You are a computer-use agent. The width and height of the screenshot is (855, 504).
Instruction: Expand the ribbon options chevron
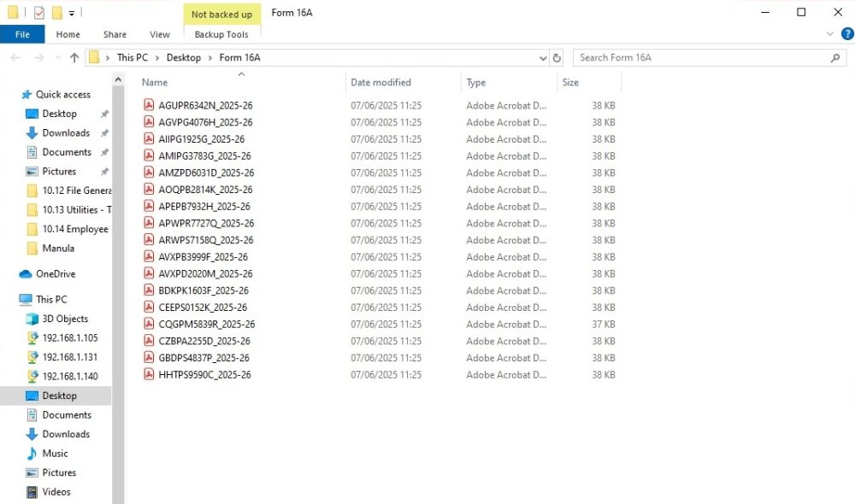coord(829,34)
